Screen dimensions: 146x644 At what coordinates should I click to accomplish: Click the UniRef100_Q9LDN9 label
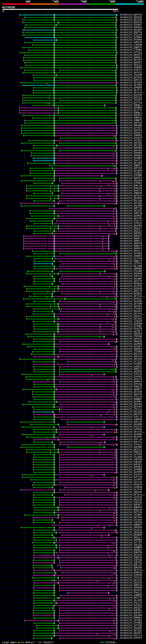click(131, 206)
